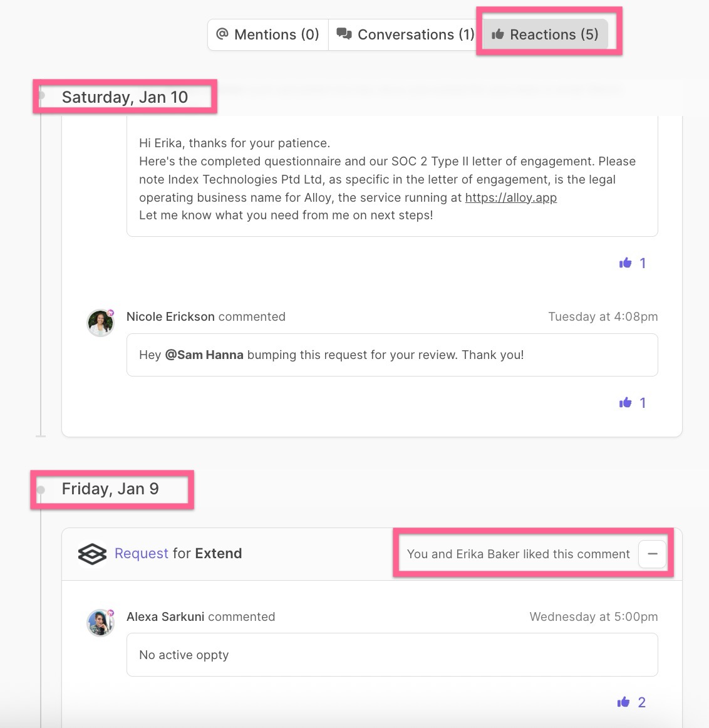This screenshot has height=728, width=709.
Task: Click the Extend stacked-layers logo icon
Action: (92, 554)
